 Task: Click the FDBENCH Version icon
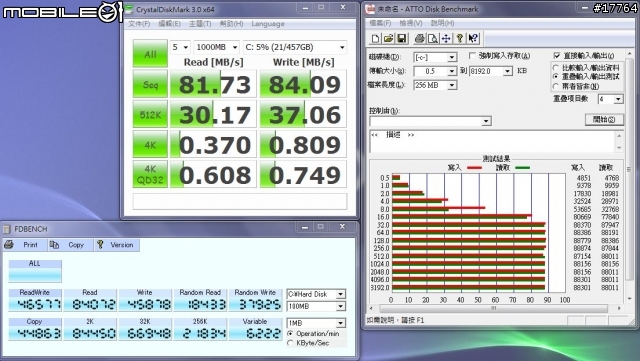[100, 245]
